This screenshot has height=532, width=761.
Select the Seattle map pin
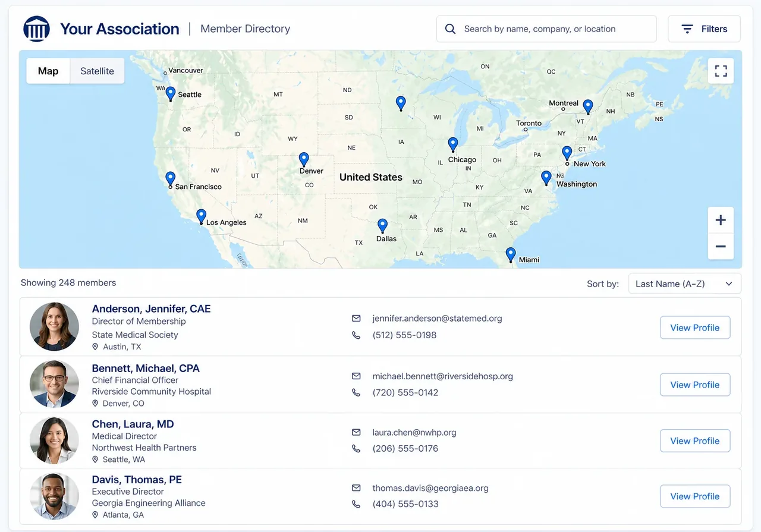click(171, 94)
